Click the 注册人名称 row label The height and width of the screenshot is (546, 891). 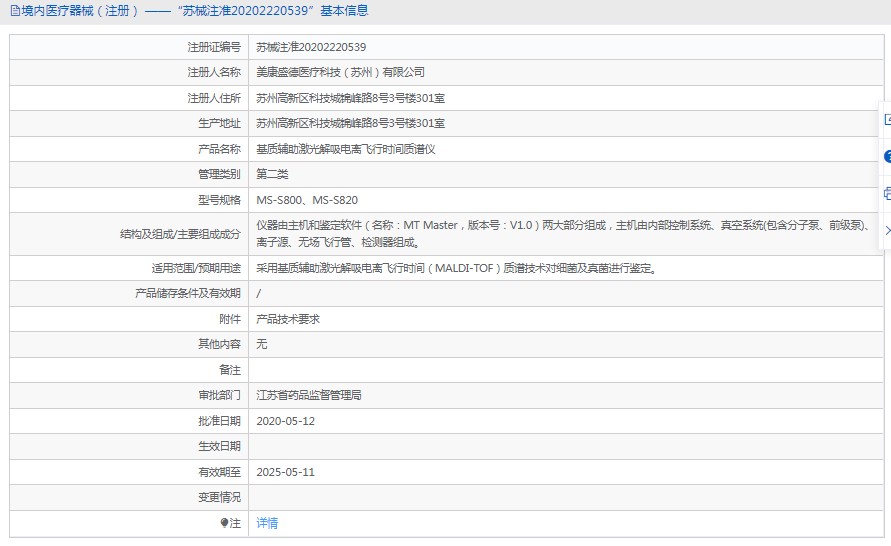[214, 72]
